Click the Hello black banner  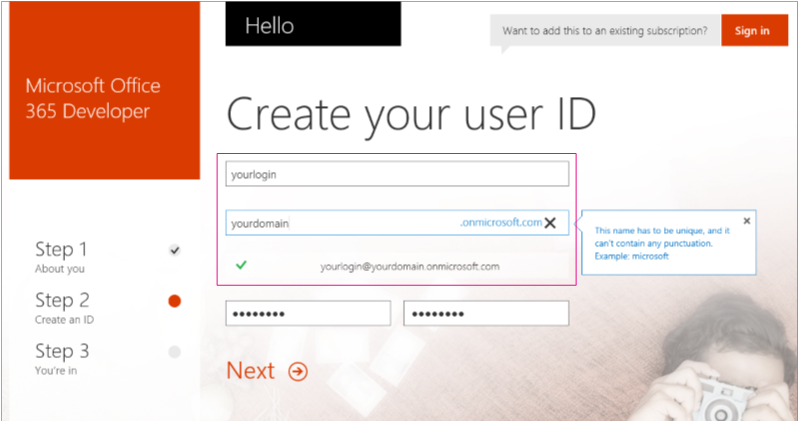[313, 24]
